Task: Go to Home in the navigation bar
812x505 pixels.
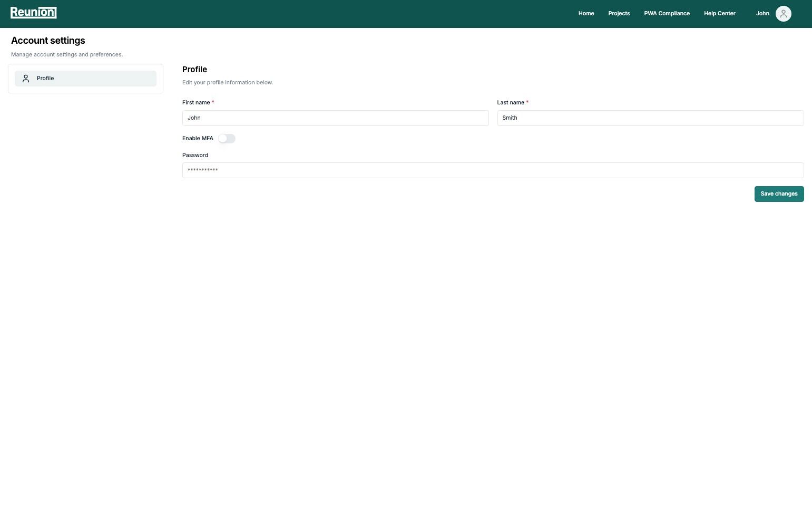Action: 586,14
